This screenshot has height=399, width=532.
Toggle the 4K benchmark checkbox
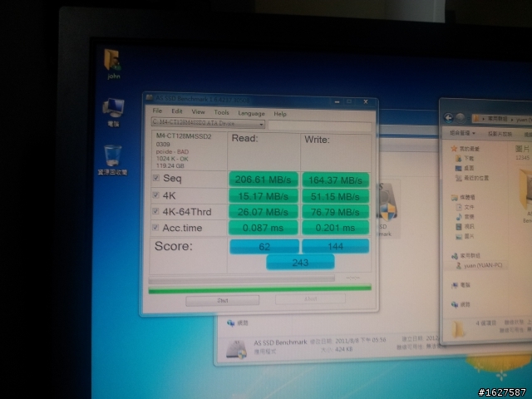coord(155,195)
